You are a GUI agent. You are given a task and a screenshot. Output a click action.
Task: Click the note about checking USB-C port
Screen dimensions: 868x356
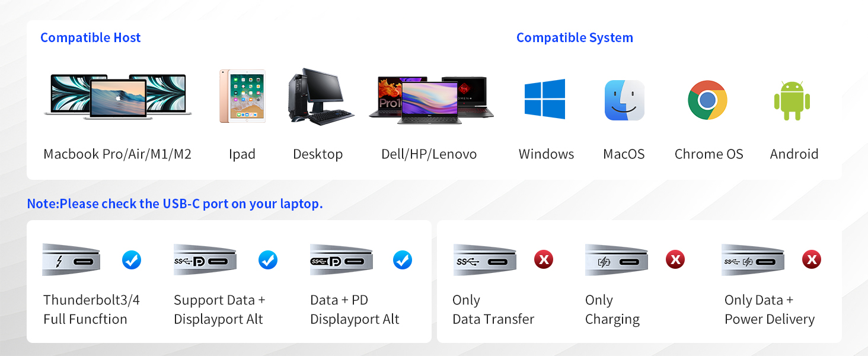(x=175, y=204)
